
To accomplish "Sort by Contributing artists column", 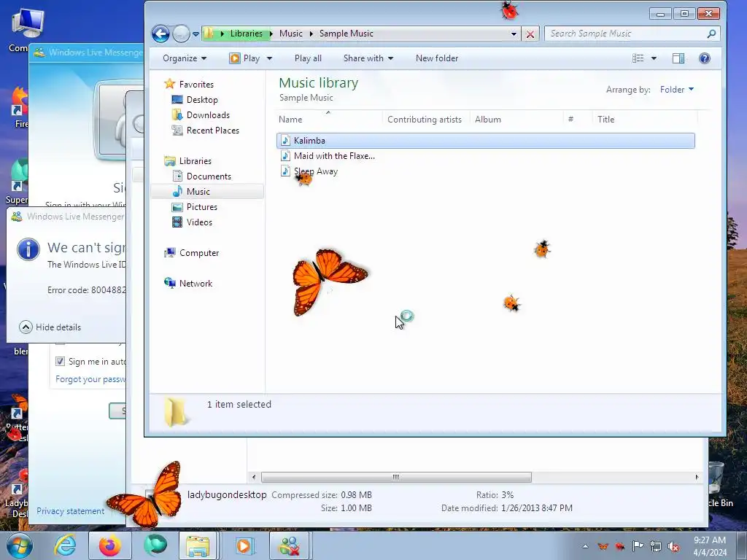I will 425,119.
